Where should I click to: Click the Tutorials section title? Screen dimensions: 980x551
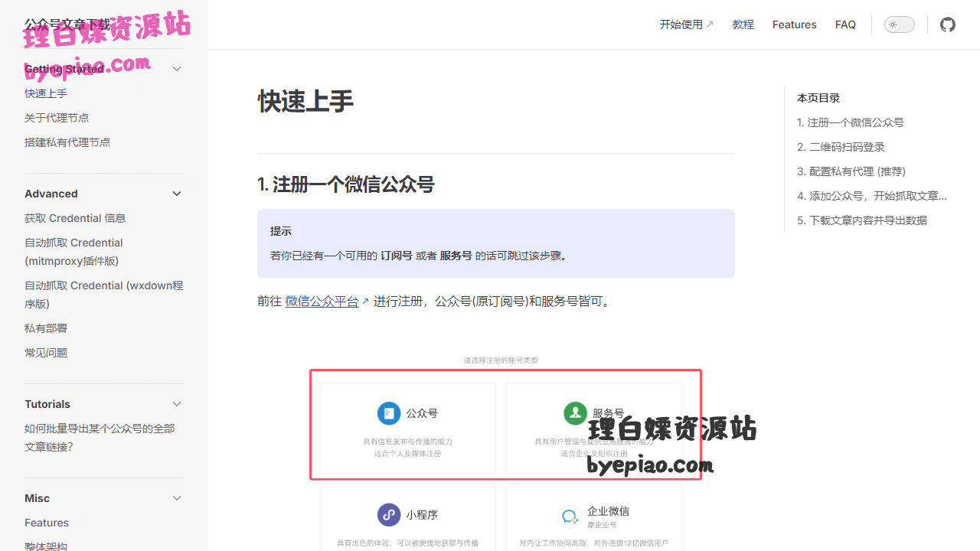coord(47,404)
